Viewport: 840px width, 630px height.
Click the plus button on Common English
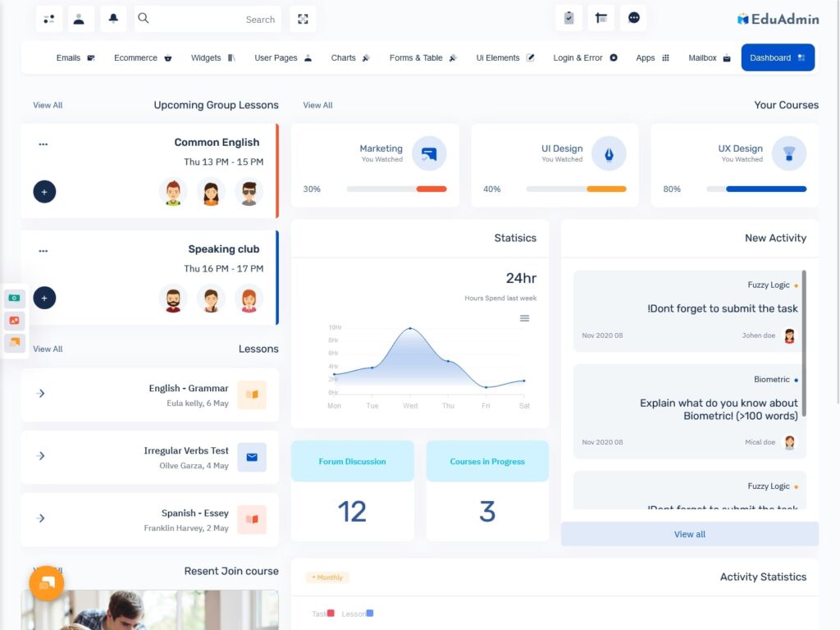pos(44,192)
